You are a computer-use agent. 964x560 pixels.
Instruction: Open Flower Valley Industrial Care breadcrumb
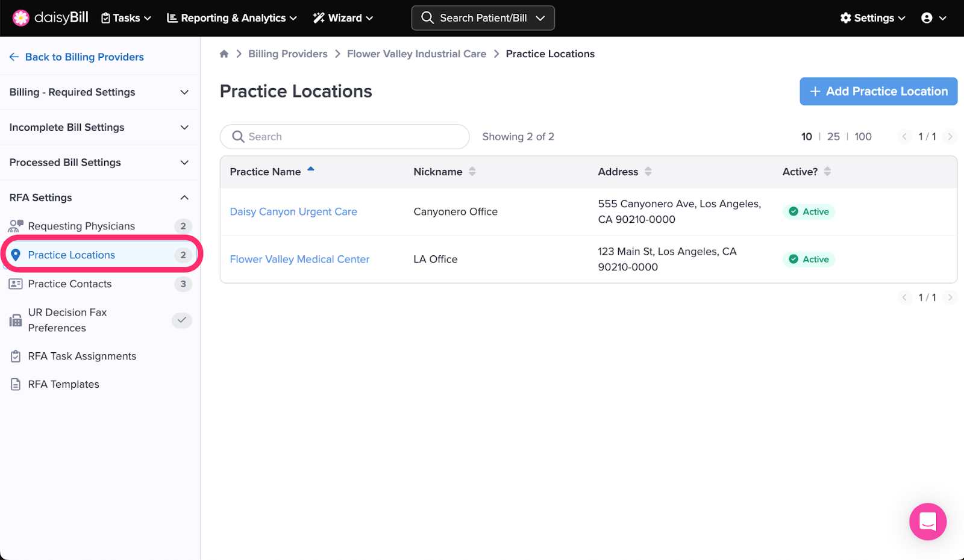(x=416, y=54)
